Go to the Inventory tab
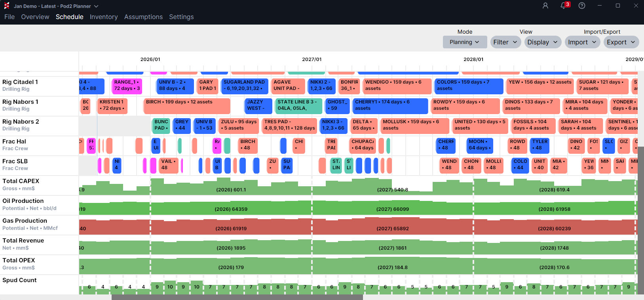 click(104, 17)
